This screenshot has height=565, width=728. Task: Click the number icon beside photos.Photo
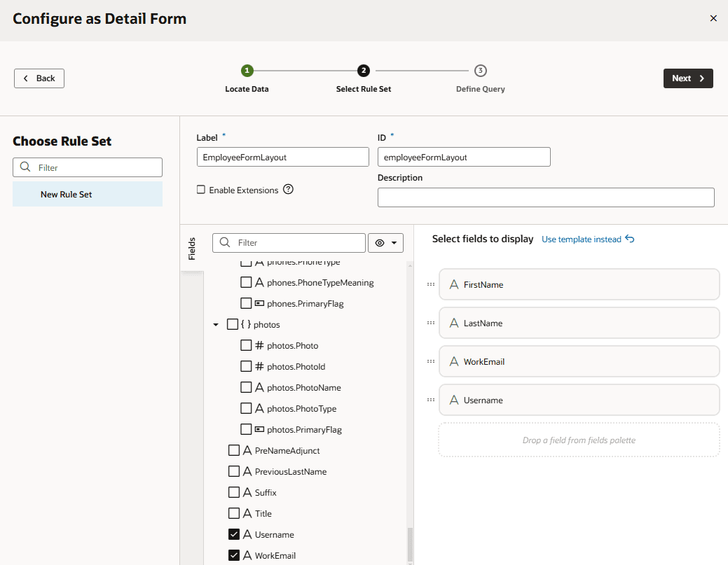coord(259,345)
